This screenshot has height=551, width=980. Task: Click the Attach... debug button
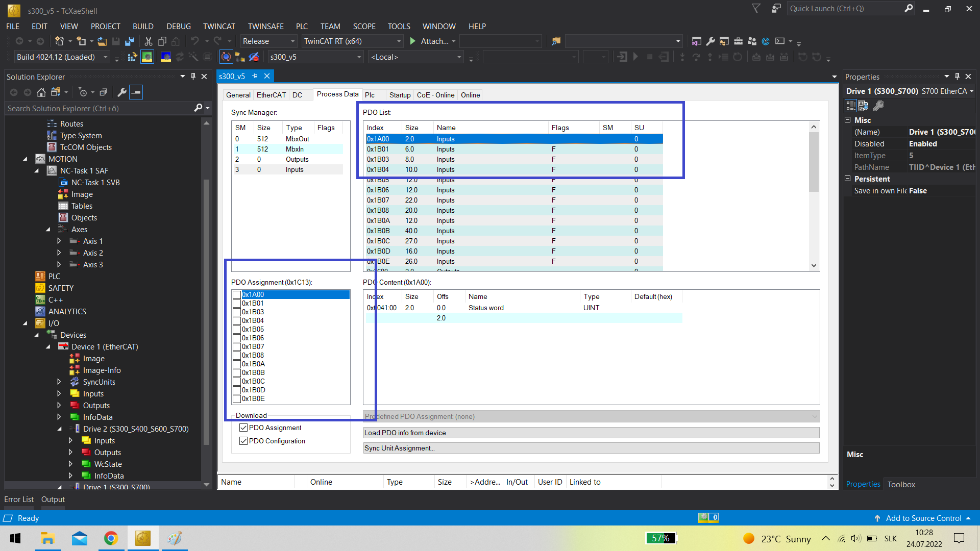[434, 41]
